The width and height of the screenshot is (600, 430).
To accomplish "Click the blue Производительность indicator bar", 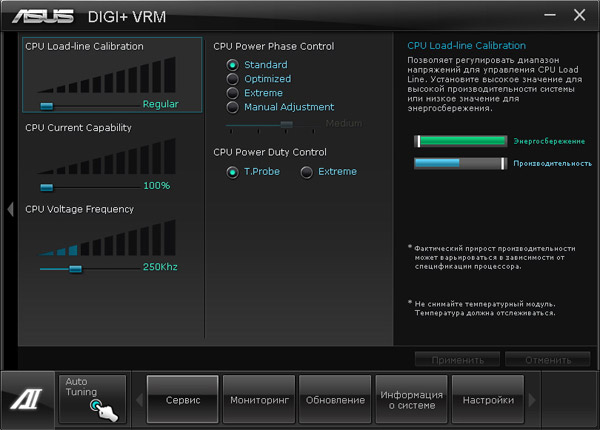I will [461, 163].
